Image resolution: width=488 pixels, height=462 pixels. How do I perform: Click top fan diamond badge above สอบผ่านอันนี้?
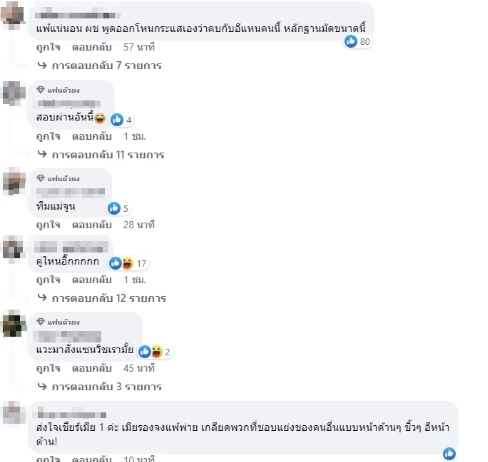[41, 90]
